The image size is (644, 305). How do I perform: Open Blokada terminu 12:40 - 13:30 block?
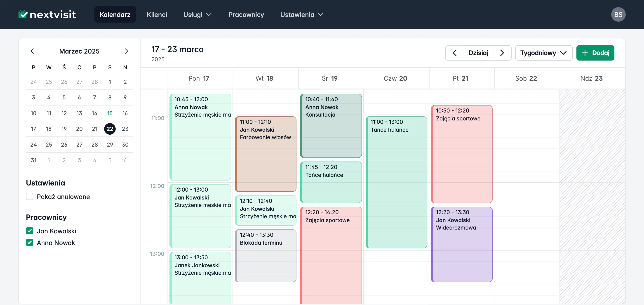coord(266,256)
